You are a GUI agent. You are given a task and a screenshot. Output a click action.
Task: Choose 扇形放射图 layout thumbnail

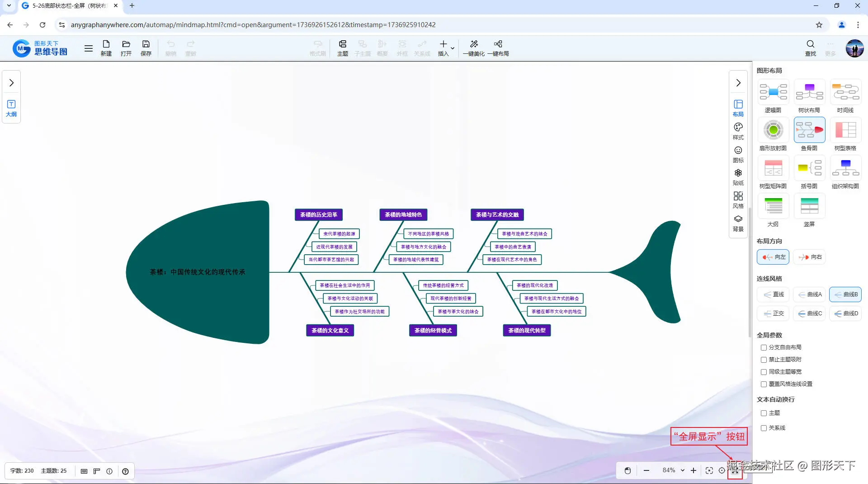coord(773,130)
